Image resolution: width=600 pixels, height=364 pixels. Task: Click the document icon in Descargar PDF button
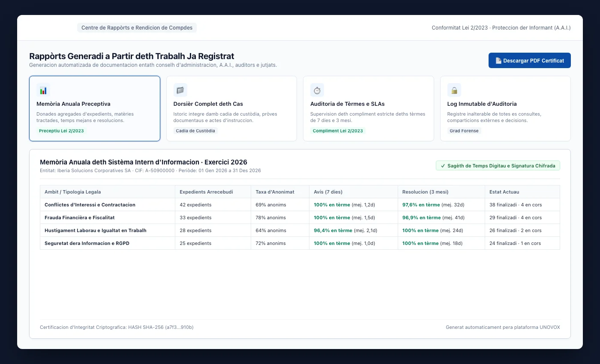498,61
